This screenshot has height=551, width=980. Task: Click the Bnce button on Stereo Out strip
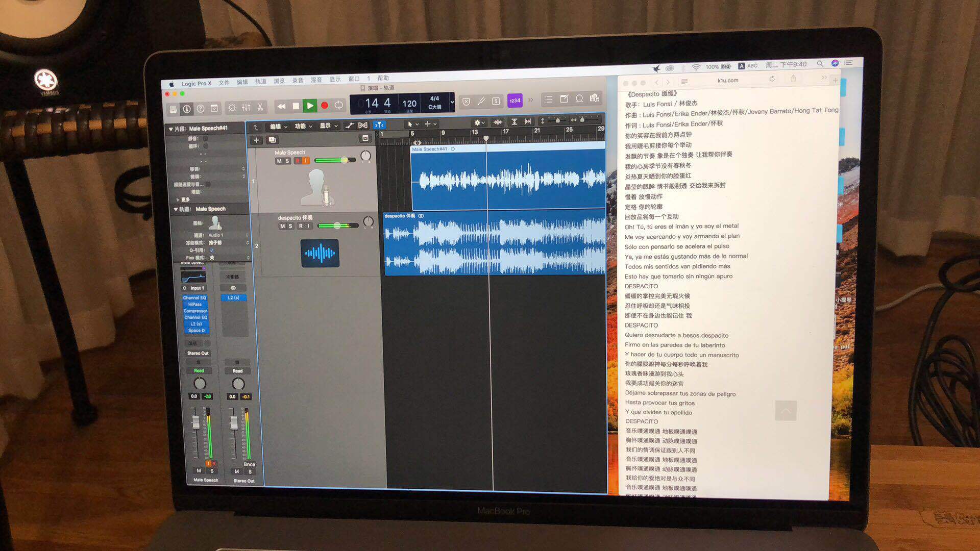[249, 464]
